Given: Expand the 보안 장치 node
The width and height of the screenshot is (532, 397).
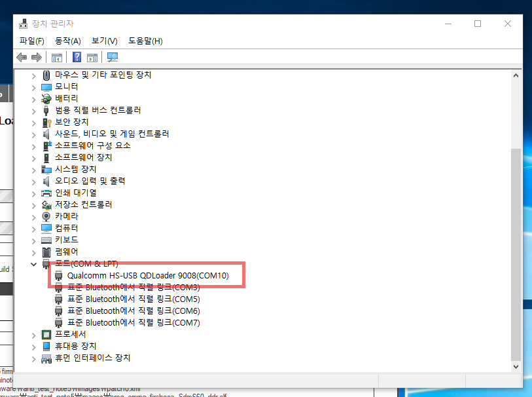Looking at the screenshot, I should click(x=33, y=123).
